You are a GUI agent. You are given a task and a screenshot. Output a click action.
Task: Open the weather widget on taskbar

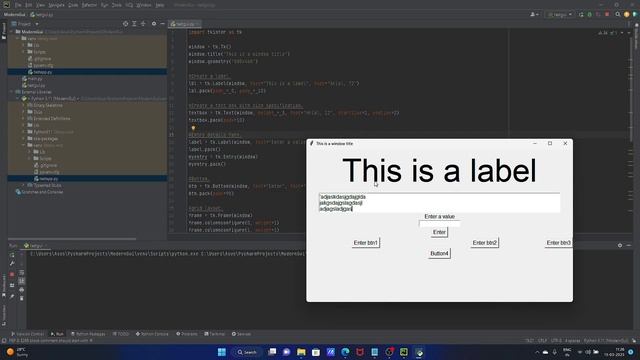(17, 352)
